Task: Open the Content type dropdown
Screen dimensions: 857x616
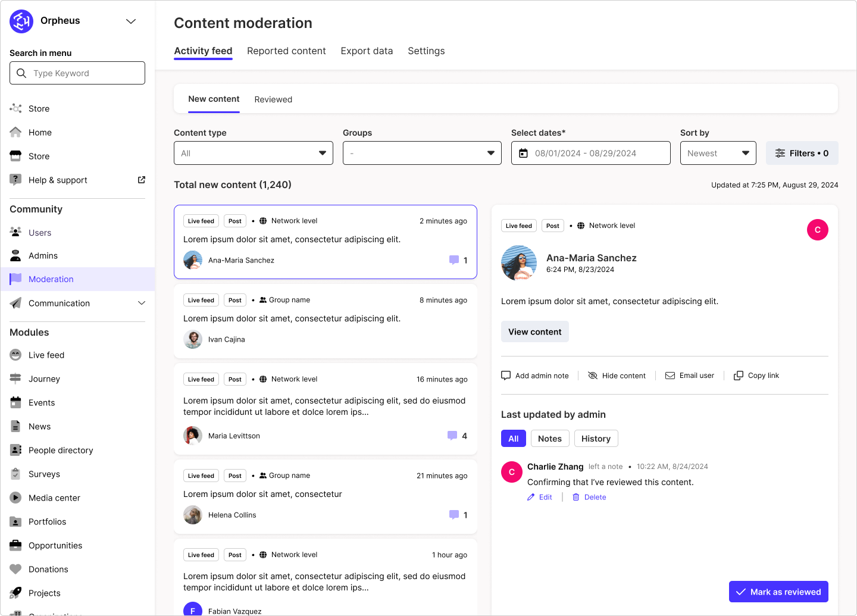Action: tap(253, 153)
